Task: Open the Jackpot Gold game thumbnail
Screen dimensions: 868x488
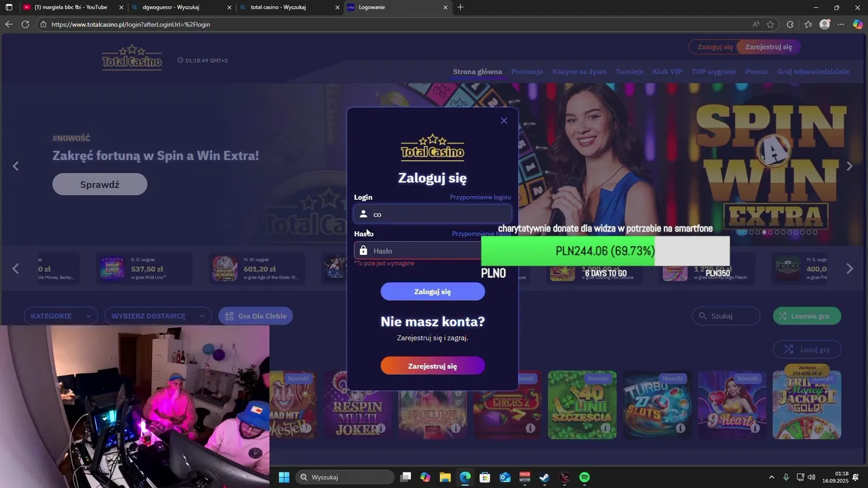Action: (807, 405)
